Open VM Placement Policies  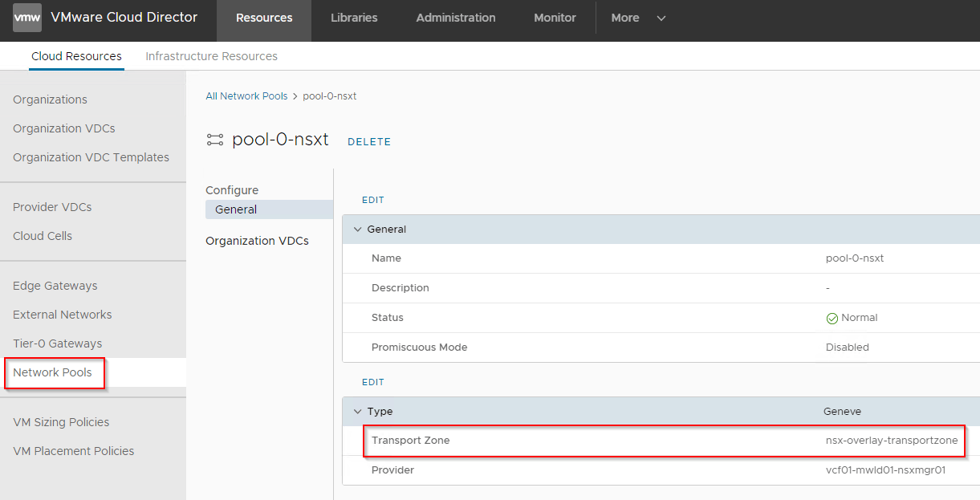(74, 451)
